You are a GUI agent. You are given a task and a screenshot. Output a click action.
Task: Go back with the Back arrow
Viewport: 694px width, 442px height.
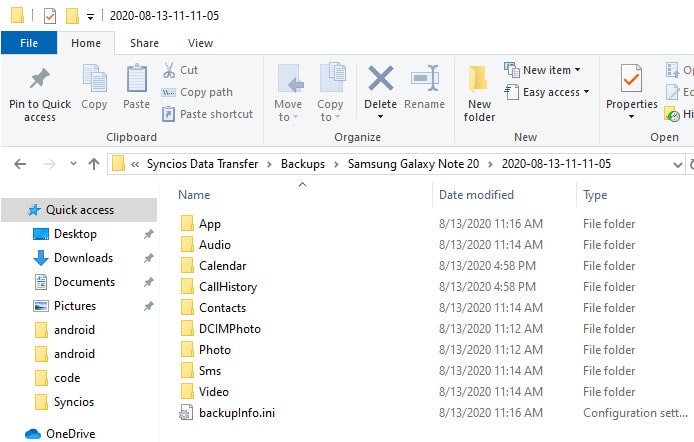[20, 164]
